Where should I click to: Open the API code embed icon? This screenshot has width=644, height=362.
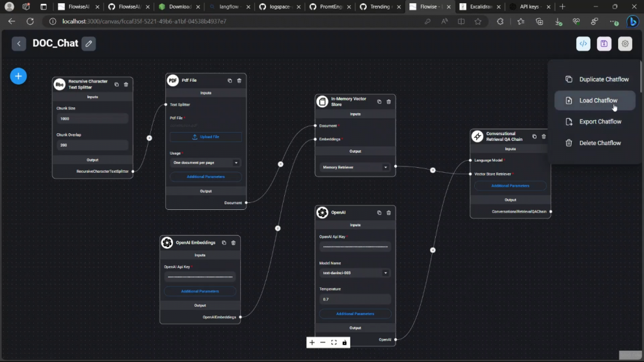tap(583, 43)
